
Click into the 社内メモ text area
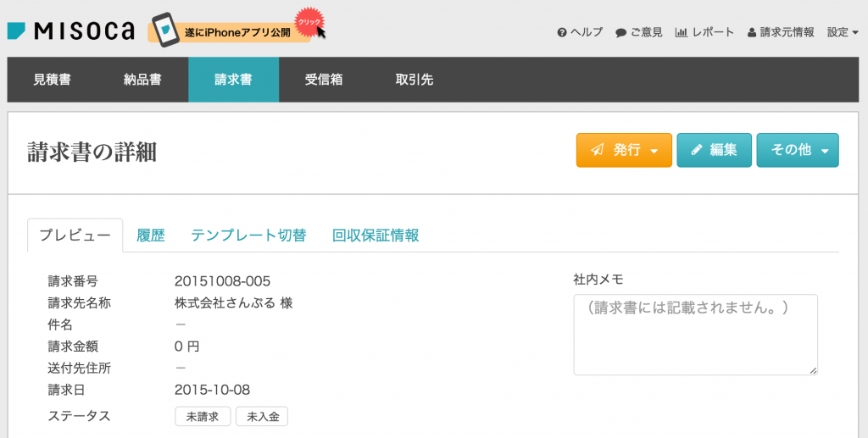[695, 335]
